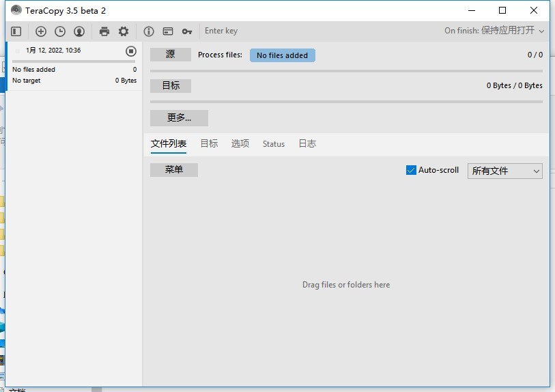
Task: Click the target progress bar
Action: (x=346, y=102)
